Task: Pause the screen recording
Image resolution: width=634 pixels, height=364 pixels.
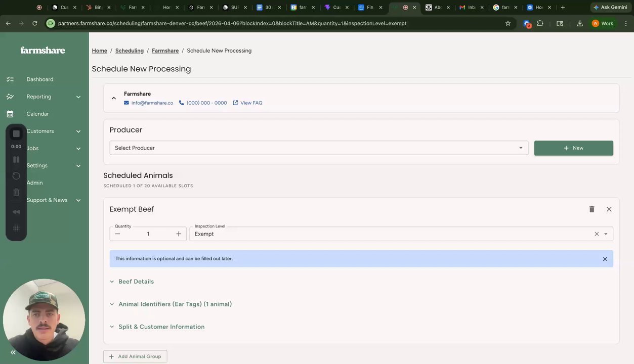Action: (x=16, y=159)
